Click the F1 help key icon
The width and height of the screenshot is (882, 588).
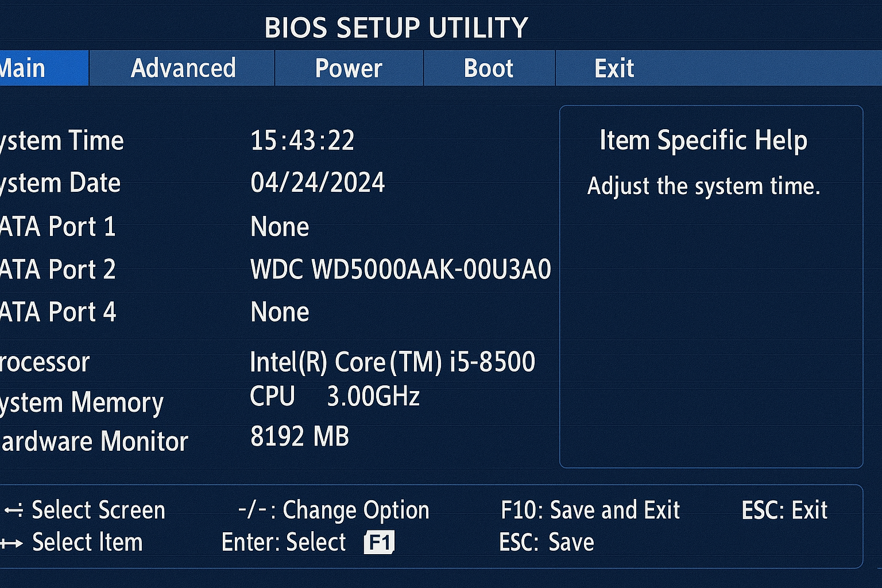380,541
